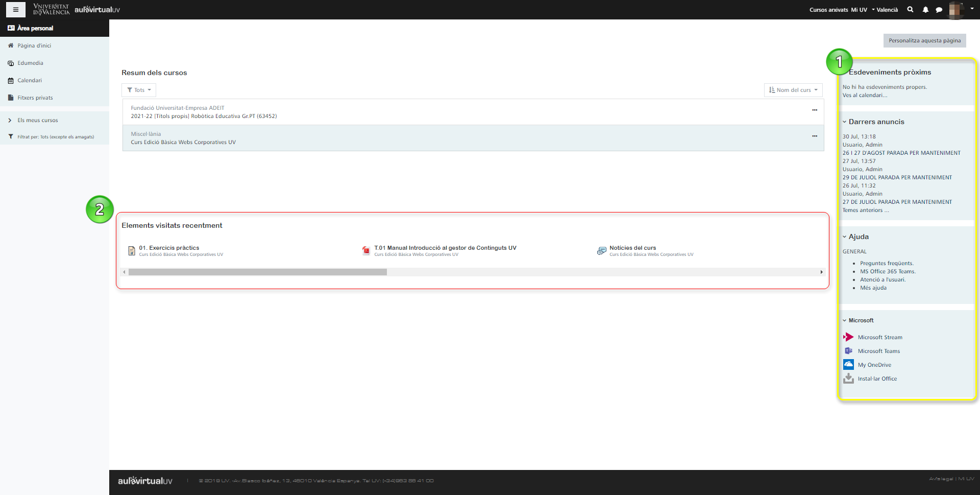Click Personalitza aquesta pàgina button
Viewport: 980px width, 495px height.
[x=925, y=40]
